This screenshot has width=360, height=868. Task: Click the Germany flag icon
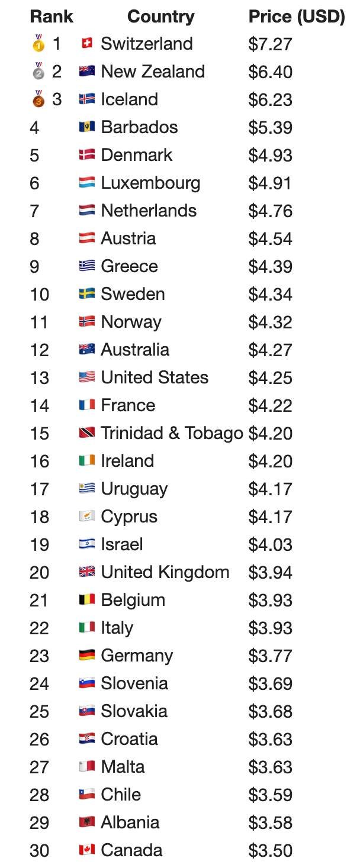[87, 656]
